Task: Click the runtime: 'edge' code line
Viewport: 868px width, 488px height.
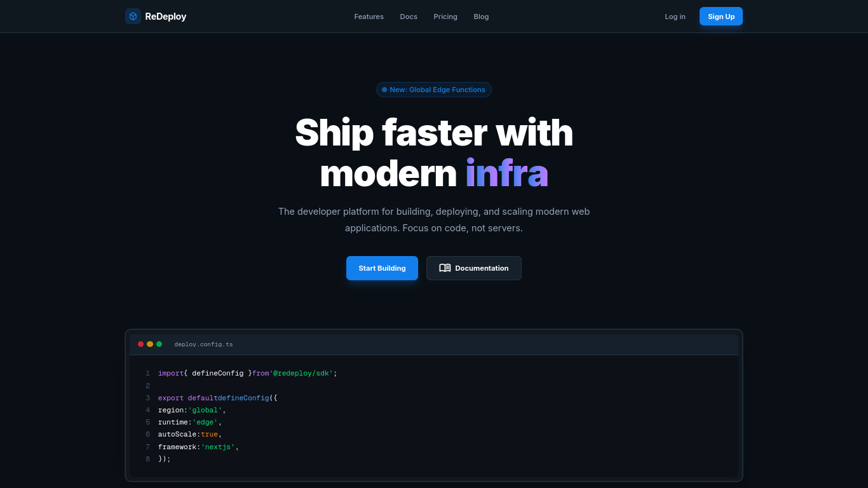Action: tap(190, 422)
